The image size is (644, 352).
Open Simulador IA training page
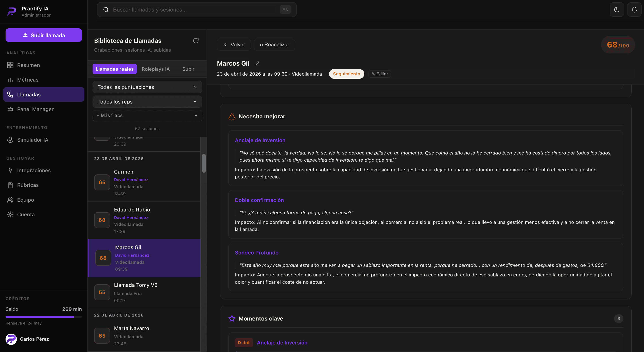coord(44,140)
